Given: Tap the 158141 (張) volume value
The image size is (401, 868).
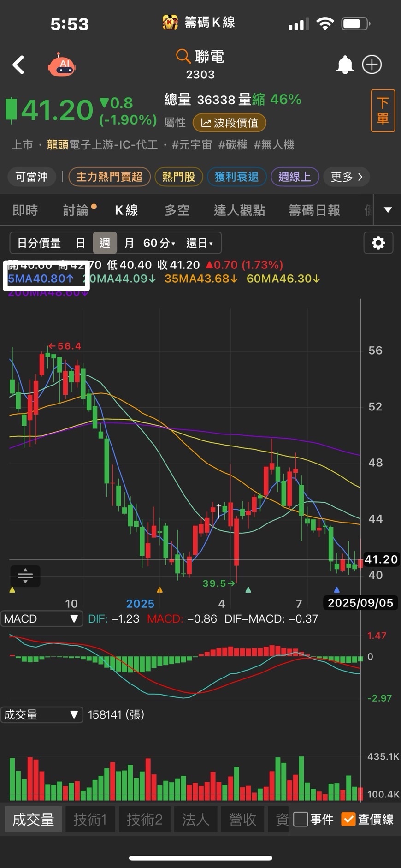Looking at the screenshot, I should [x=116, y=715].
